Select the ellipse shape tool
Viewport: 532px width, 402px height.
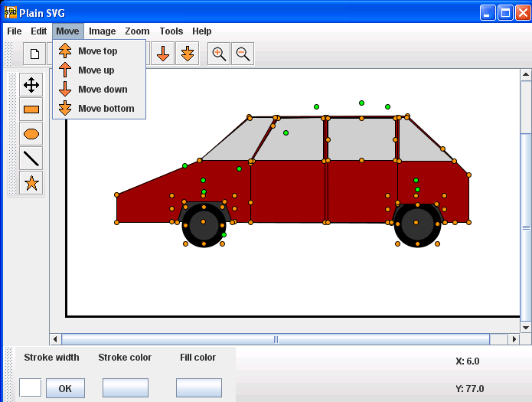(x=31, y=134)
